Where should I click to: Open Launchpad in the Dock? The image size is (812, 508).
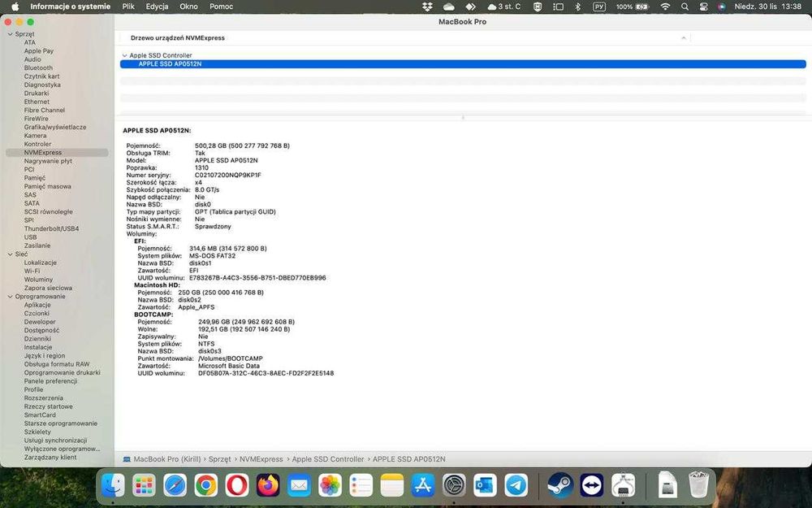[x=144, y=486]
